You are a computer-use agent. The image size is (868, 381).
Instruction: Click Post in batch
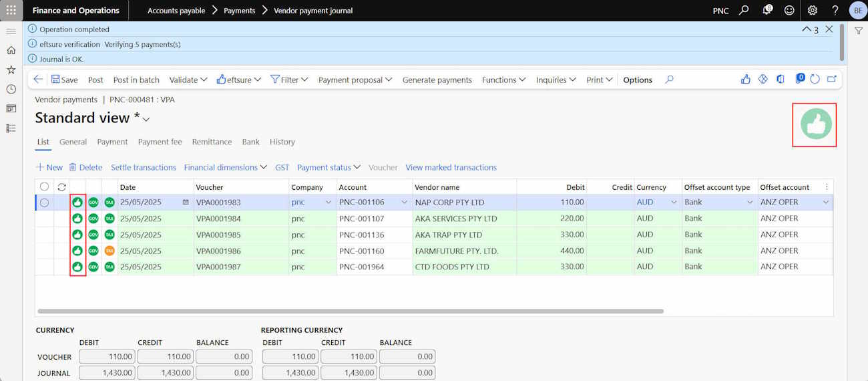coord(136,80)
